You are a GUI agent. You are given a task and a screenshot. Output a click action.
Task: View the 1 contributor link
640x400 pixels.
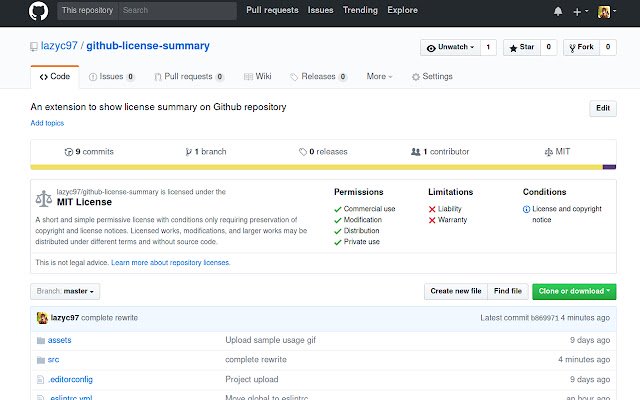(440, 152)
